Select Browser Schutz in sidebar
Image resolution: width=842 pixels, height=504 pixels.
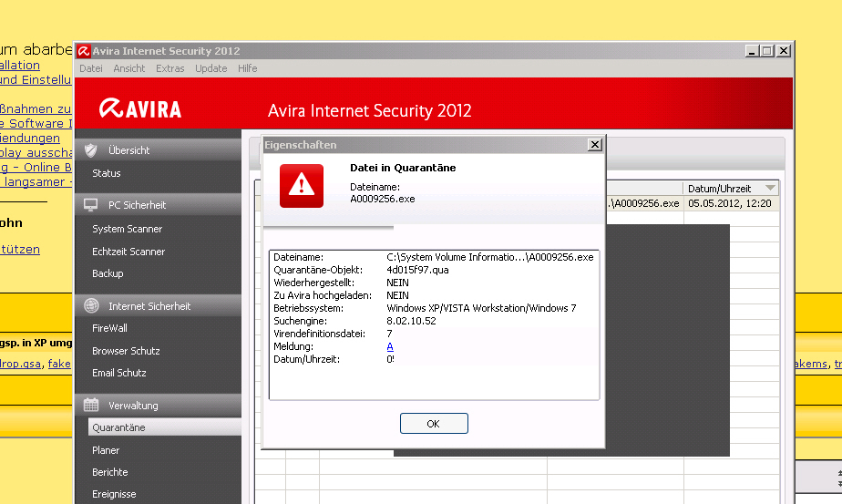click(126, 351)
